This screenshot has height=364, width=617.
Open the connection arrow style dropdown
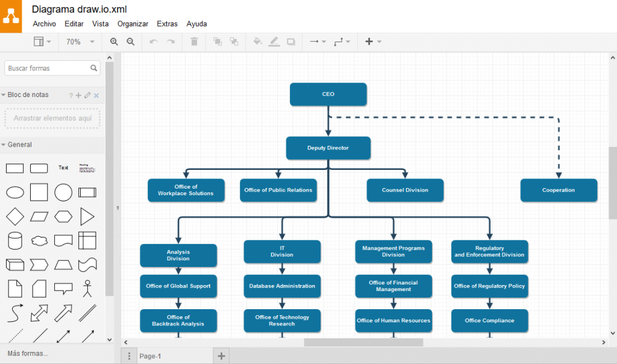(317, 42)
